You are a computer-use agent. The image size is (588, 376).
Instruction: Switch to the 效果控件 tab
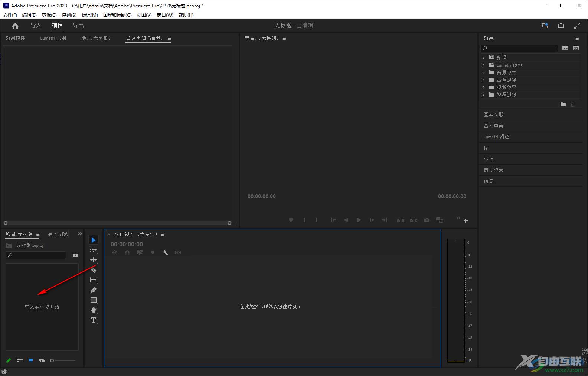point(15,38)
